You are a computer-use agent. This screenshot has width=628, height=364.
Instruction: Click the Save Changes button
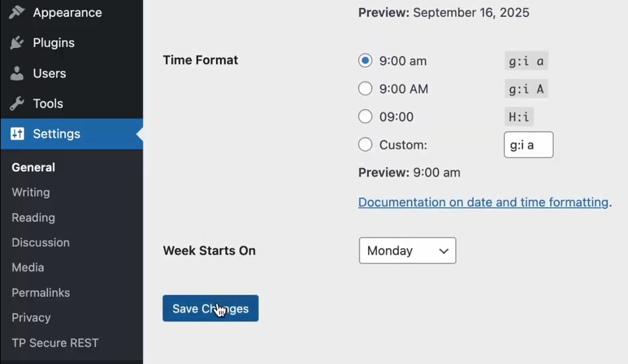coord(211,309)
